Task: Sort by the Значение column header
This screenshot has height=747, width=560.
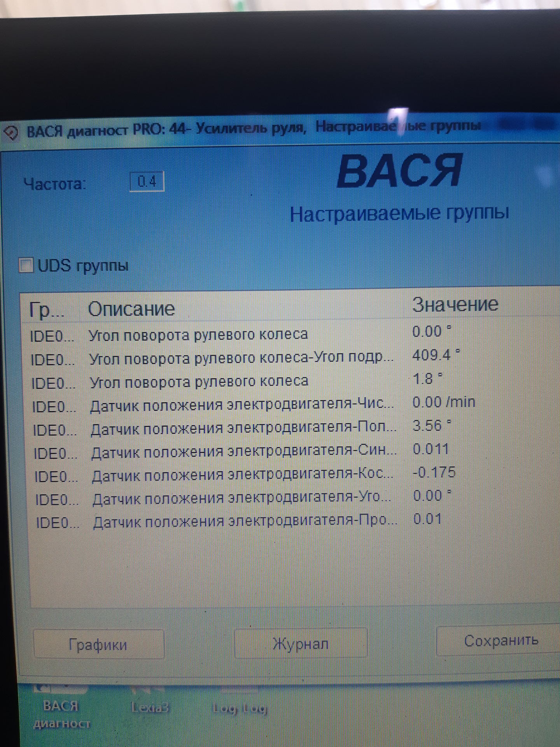Action: 455,304
